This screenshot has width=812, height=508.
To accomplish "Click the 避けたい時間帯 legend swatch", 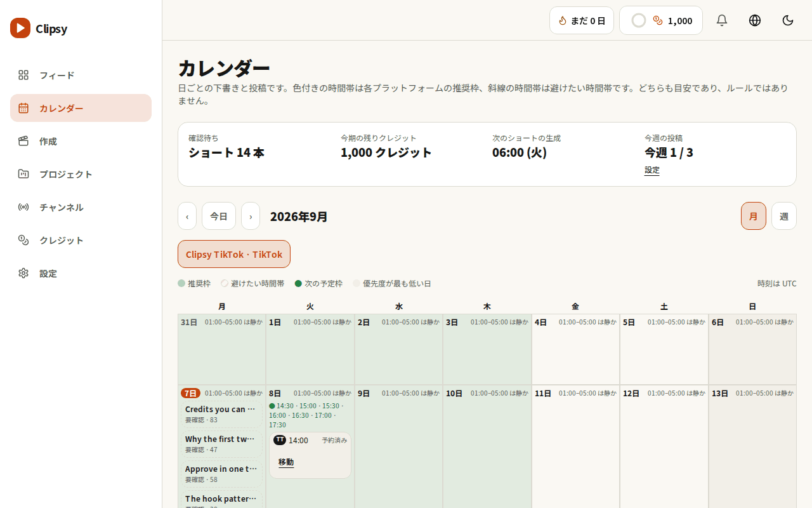I will coord(225,284).
